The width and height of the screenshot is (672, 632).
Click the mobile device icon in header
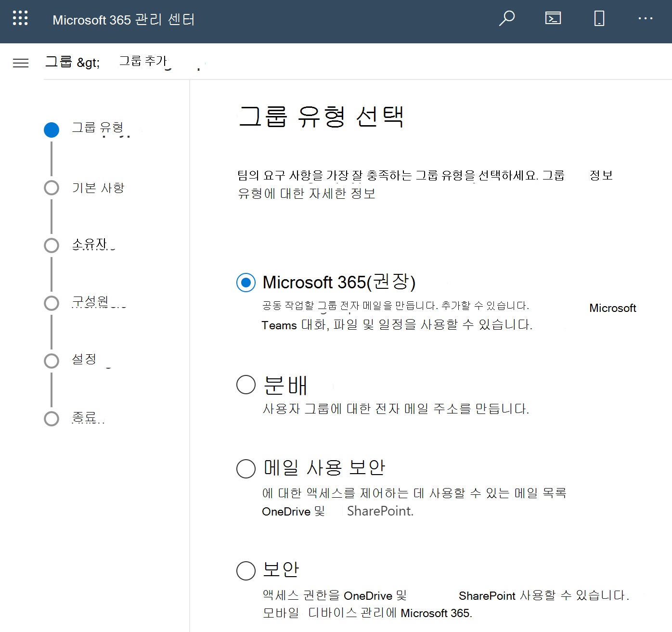599,19
